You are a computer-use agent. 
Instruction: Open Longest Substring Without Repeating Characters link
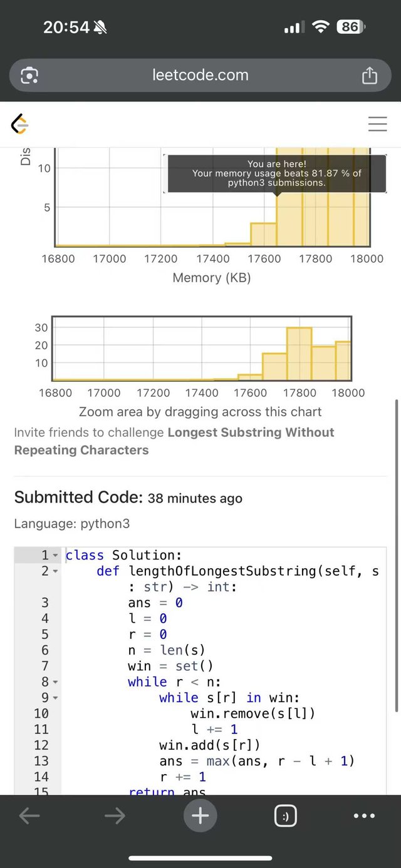point(174,441)
